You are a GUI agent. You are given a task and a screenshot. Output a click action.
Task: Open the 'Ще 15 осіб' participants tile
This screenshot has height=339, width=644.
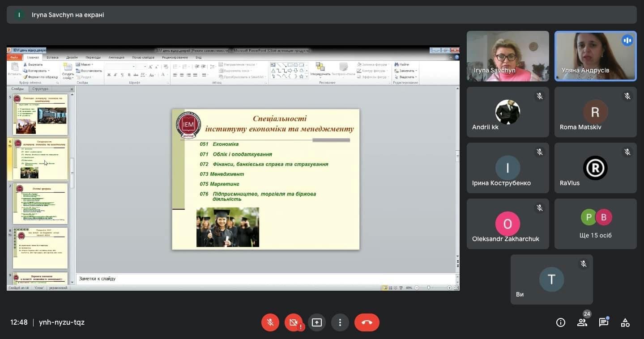pos(595,224)
